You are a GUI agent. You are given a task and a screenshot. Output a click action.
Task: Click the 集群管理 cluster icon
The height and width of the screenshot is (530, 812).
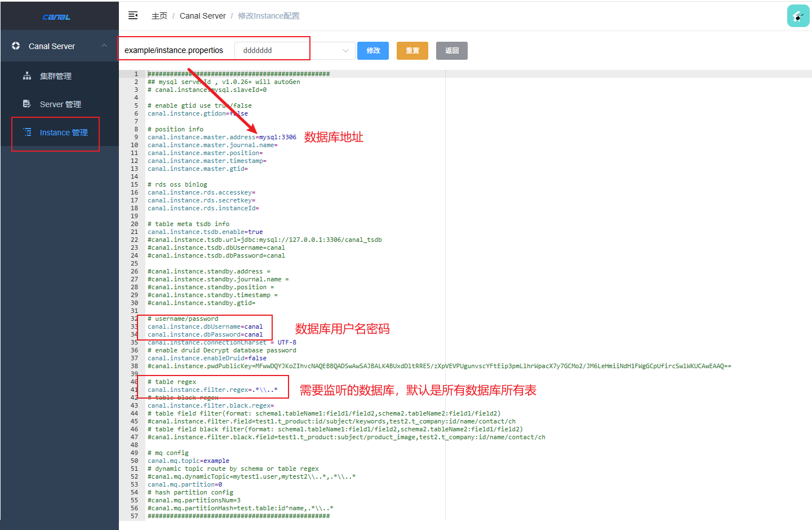[x=27, y=76]
